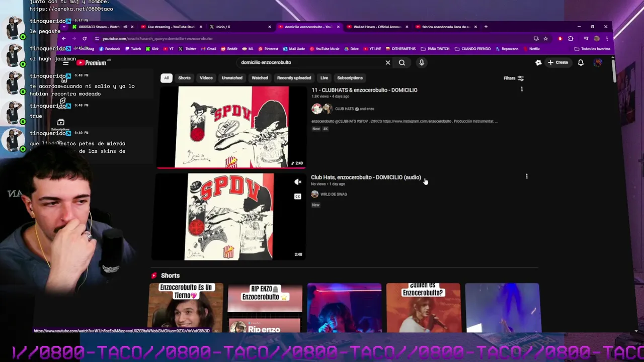Select the Unwatched filter chip
The image size is (644, 362).
click(x=232, y=78)
